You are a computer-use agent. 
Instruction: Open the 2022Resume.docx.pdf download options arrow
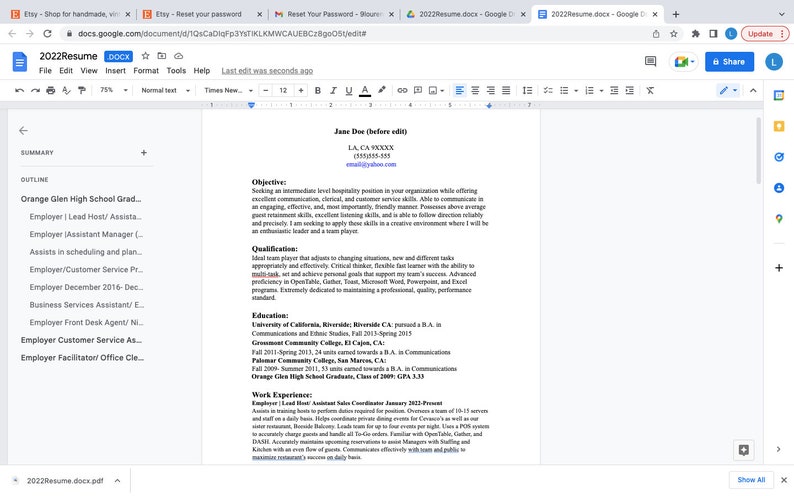[x=117, y=481]
